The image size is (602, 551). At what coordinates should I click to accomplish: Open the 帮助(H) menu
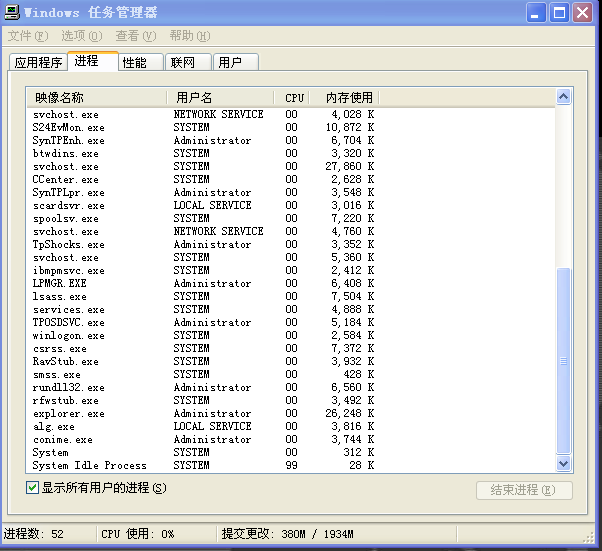(x=190, y=36)
